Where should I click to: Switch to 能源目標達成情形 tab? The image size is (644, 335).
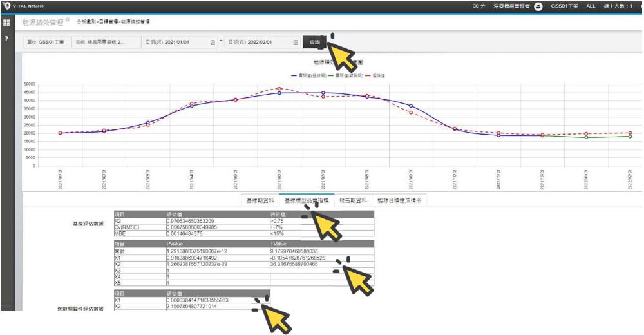click(399, 200)
